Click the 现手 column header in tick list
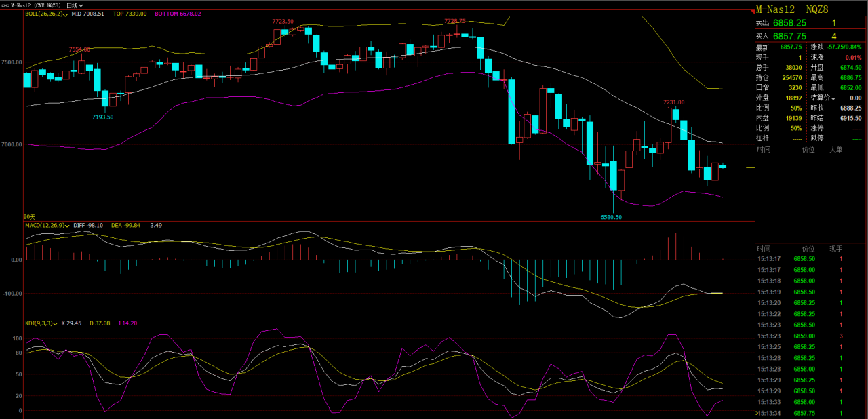868x419 pixels. pyautogui.click(x=836, y=249)
